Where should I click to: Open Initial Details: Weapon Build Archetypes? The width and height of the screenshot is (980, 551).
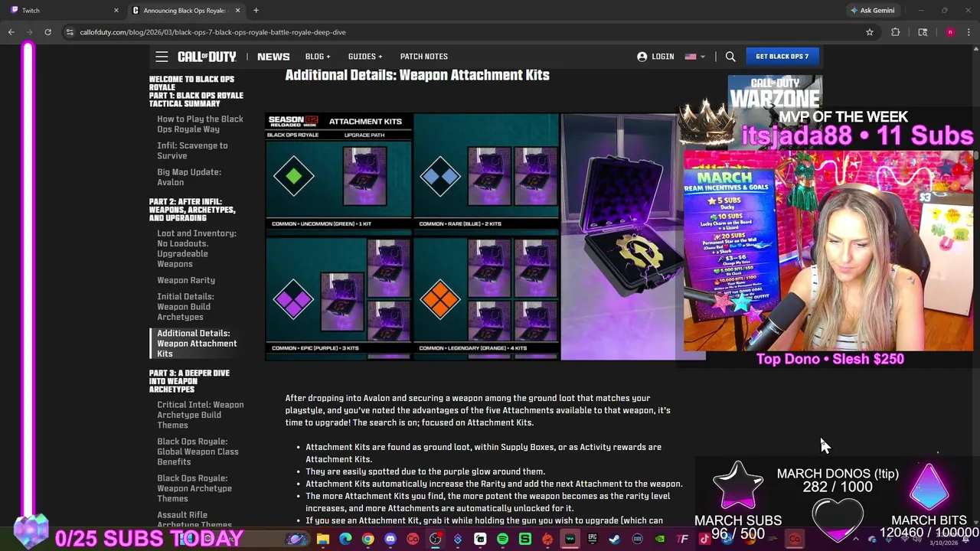point(185,307)
